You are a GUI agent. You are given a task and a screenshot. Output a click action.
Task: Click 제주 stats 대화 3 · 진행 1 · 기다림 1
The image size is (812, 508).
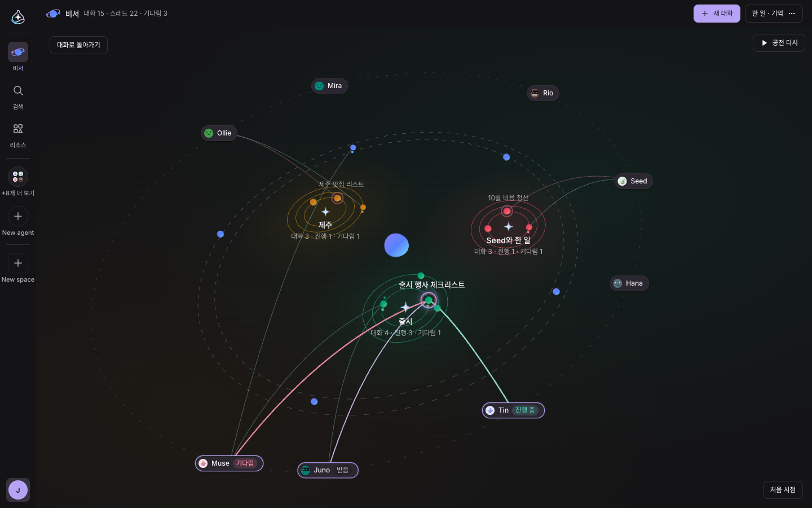point(325,237)
